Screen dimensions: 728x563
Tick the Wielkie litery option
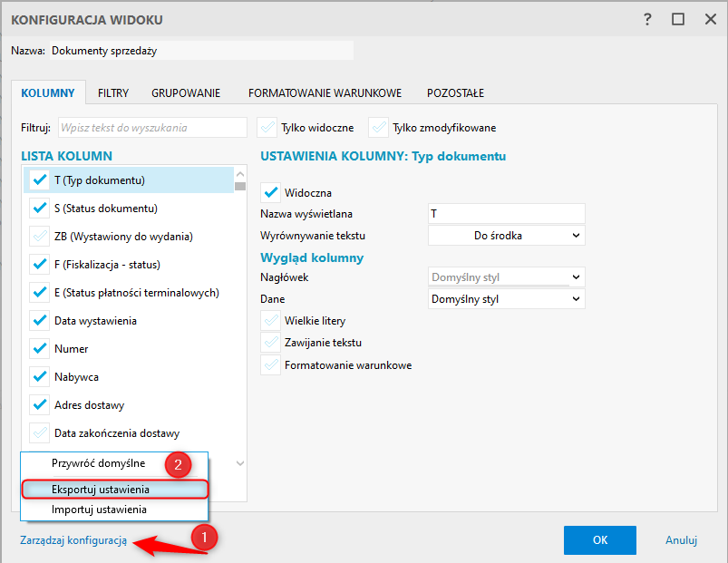[270, 321]
